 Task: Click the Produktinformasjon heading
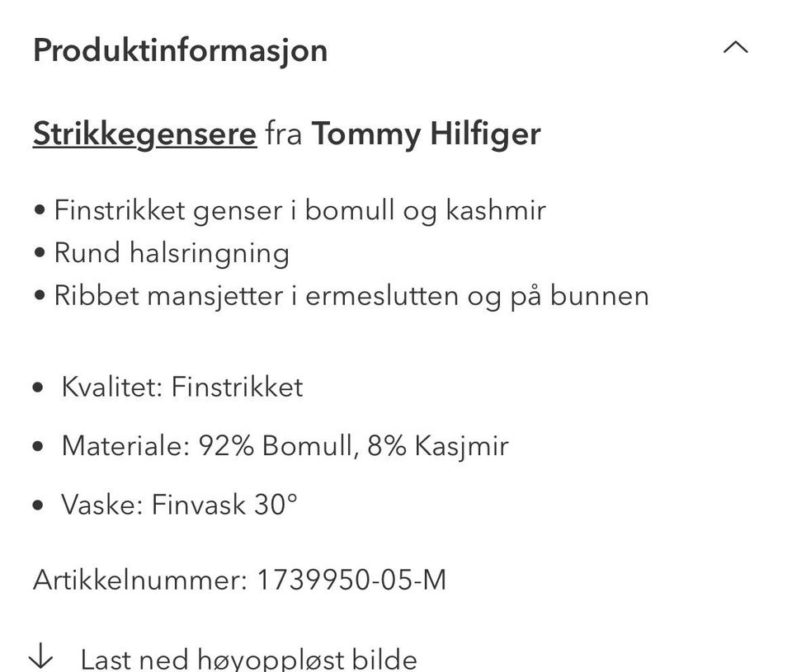[180, 50]
